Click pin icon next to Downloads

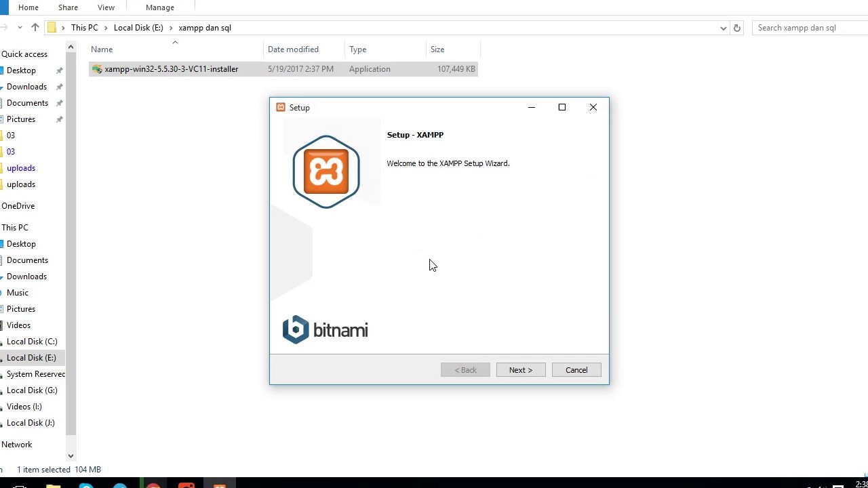60,87
